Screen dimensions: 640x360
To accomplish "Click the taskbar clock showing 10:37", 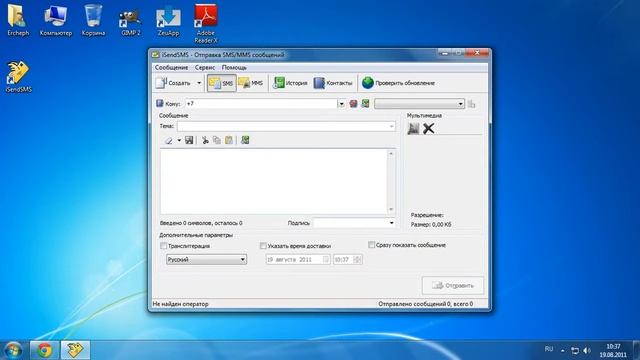I will (613, 350).
